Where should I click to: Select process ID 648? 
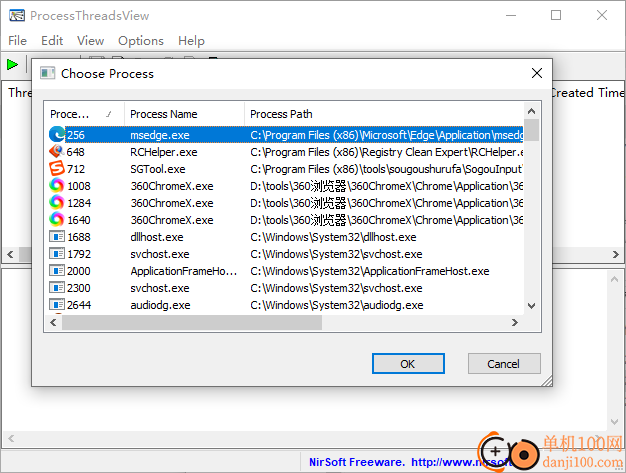tap(75, 152)
